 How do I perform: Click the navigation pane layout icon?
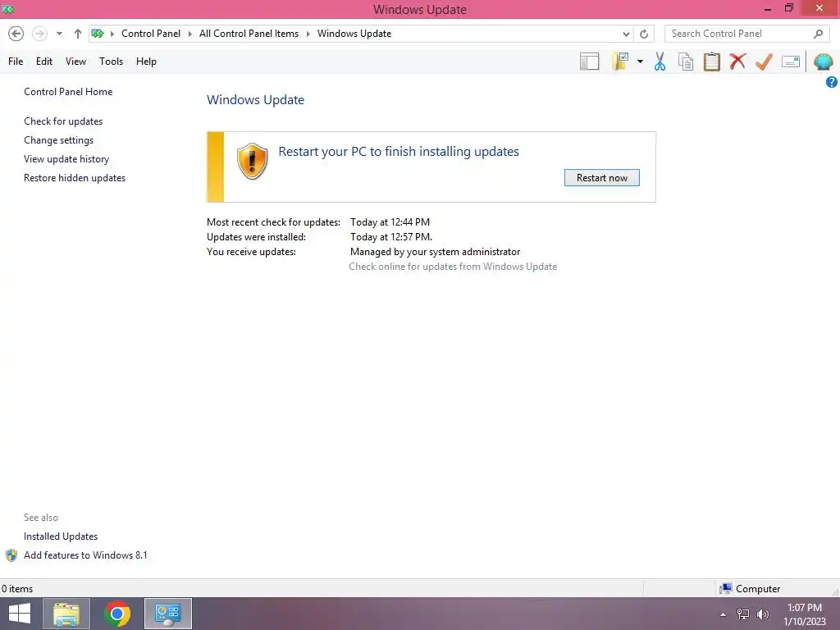pyautogui.click(x=589, y=62)
